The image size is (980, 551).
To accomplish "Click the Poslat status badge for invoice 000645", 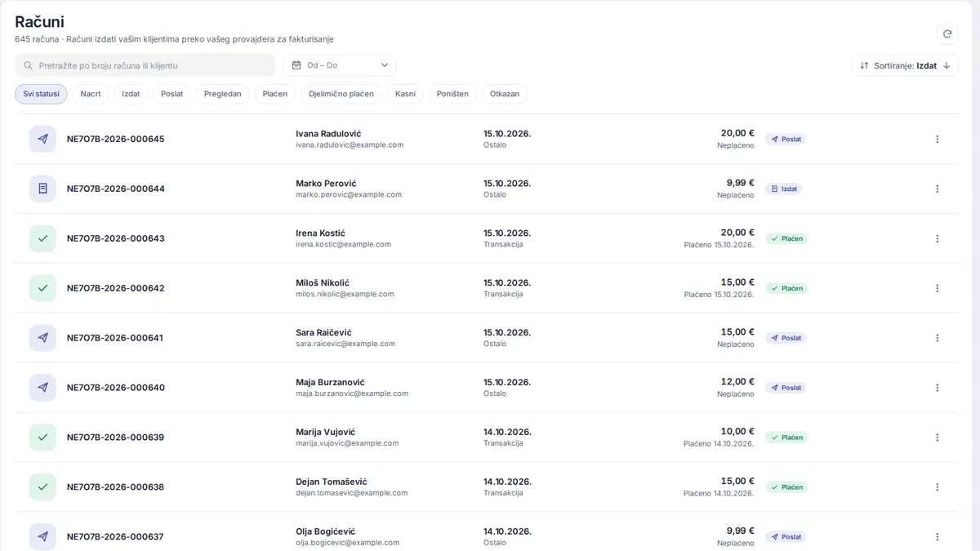I will pyautogui.click(x=786, y=139).
